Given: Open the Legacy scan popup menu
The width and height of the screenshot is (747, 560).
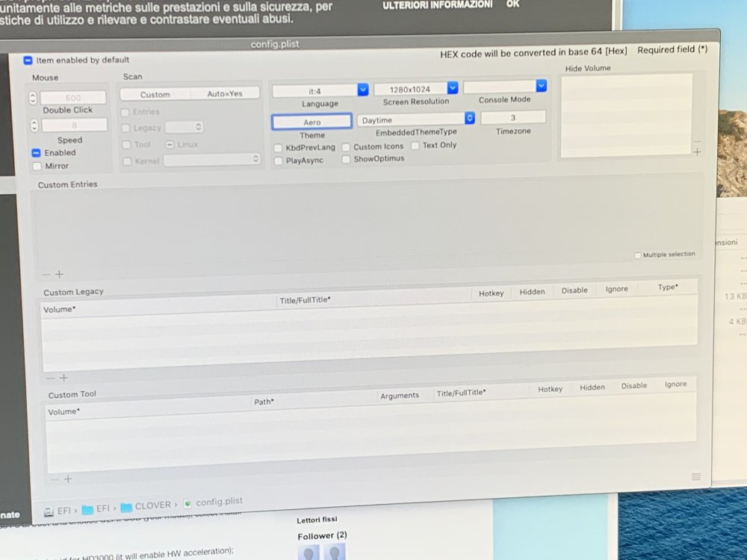Looking at the screenshot, I should [185, 127].
